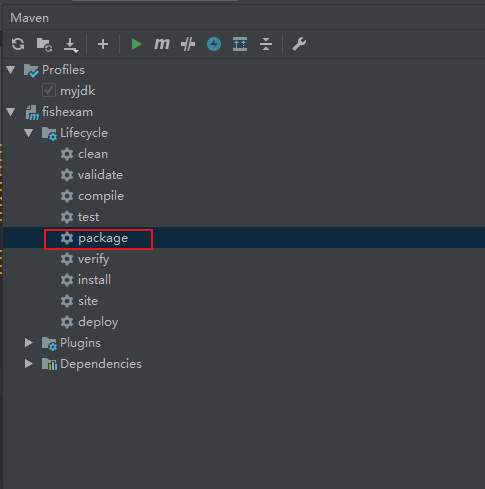
Task: Select the package lifecycle goal
Action: (103, 238)
